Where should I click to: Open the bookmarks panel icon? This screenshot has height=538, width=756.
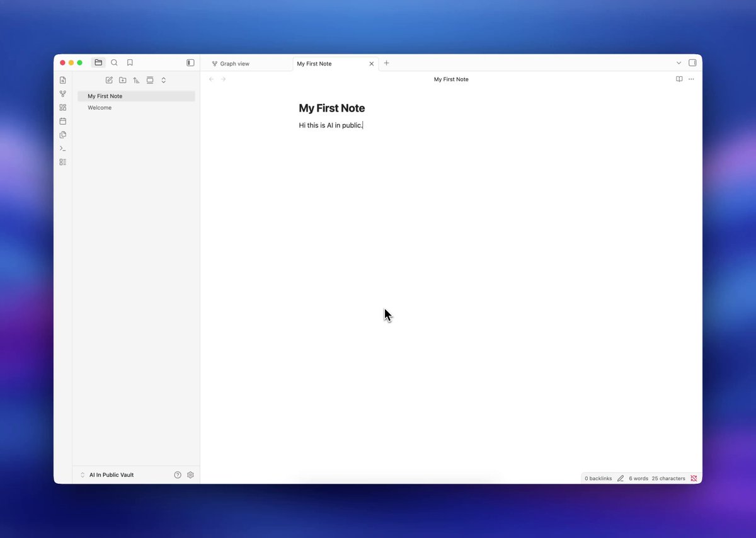(130, 62)
